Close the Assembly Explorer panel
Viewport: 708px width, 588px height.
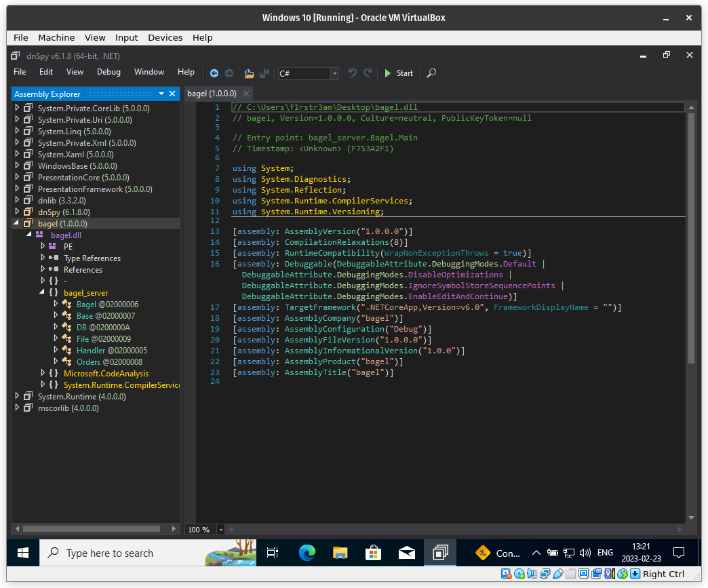172,94
